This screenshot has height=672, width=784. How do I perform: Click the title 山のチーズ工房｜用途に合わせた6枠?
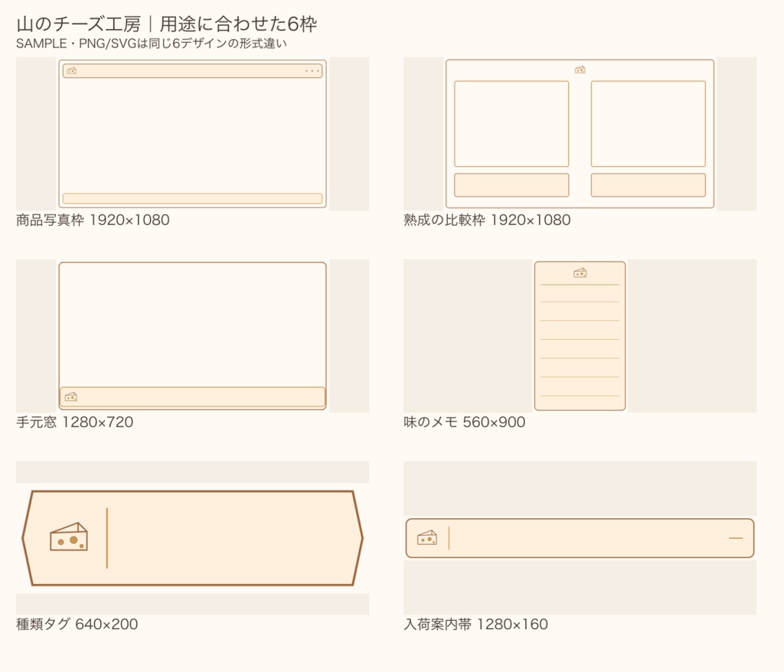click(166, 24)
